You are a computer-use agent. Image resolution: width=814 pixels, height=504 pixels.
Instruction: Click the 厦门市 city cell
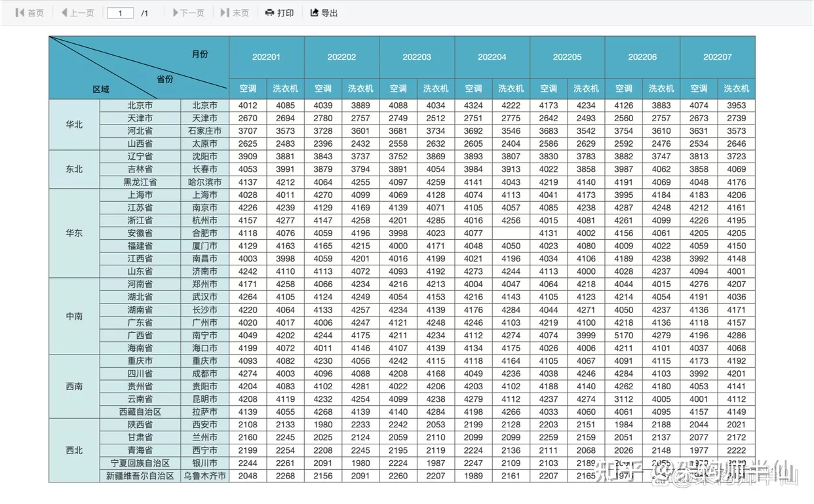205,246
